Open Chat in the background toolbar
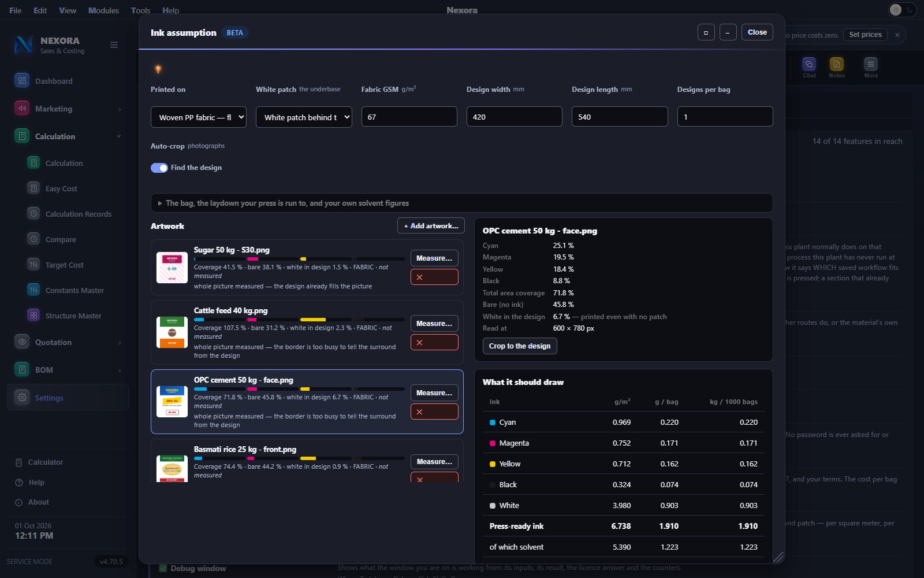This screenshot has height=578, width=924. (809, 64)
